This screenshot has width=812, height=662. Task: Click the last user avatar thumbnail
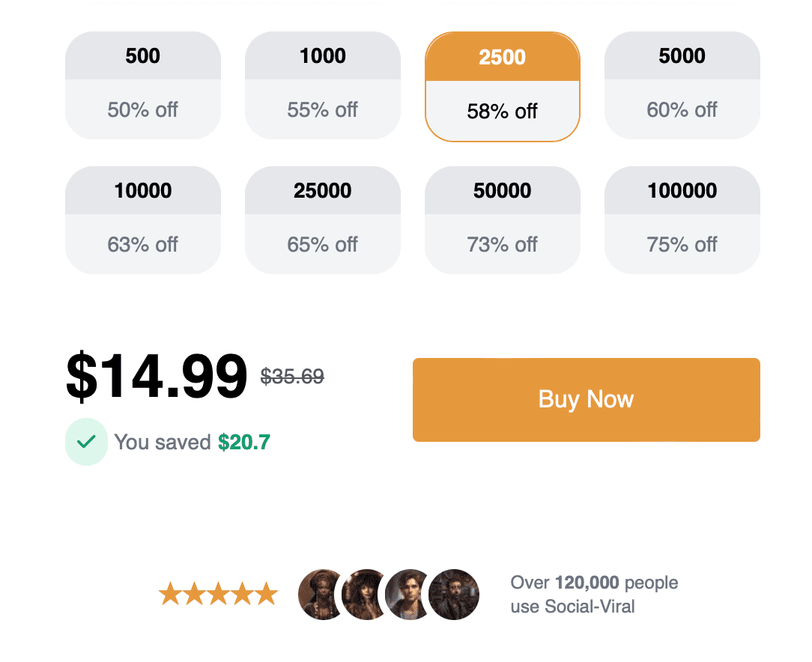[454, 594]
